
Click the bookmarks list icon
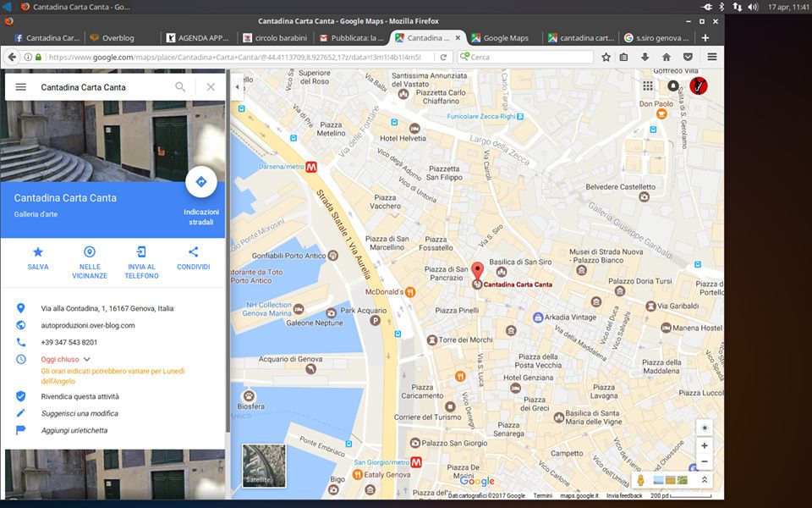pos(624,57)
